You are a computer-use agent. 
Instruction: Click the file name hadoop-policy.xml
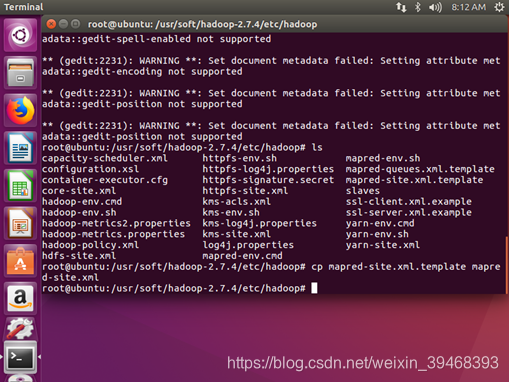[90, 245]
